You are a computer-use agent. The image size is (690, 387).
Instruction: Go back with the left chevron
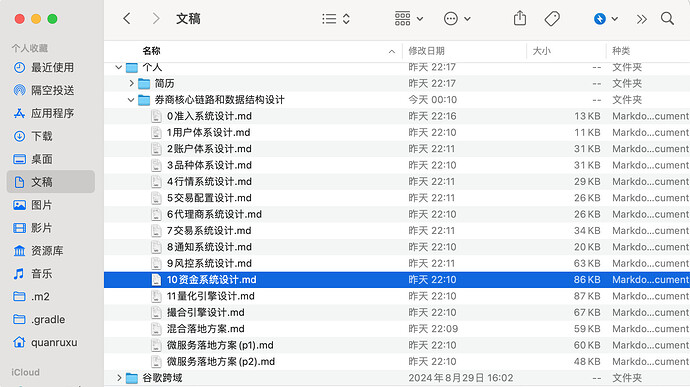[127, 18]
